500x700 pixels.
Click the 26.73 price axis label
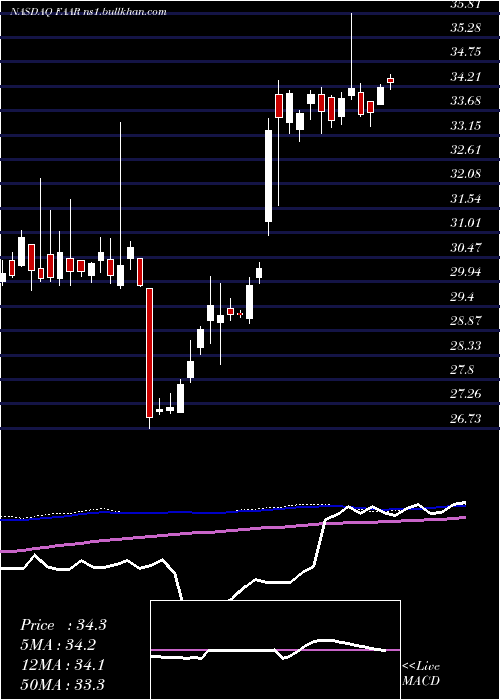[x=465, y=418]
